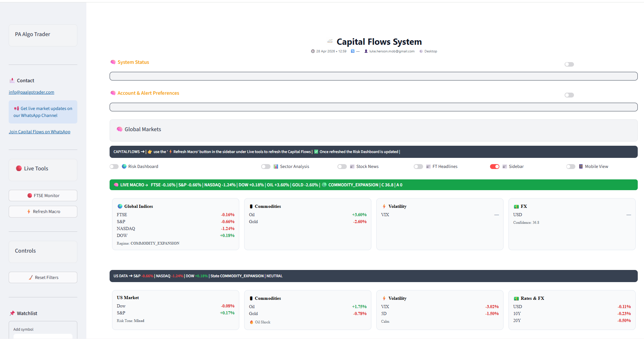Click the globe icon next to Risk Dashboard
The height and width of the screenshot is (339, 644).
[124, 167]
